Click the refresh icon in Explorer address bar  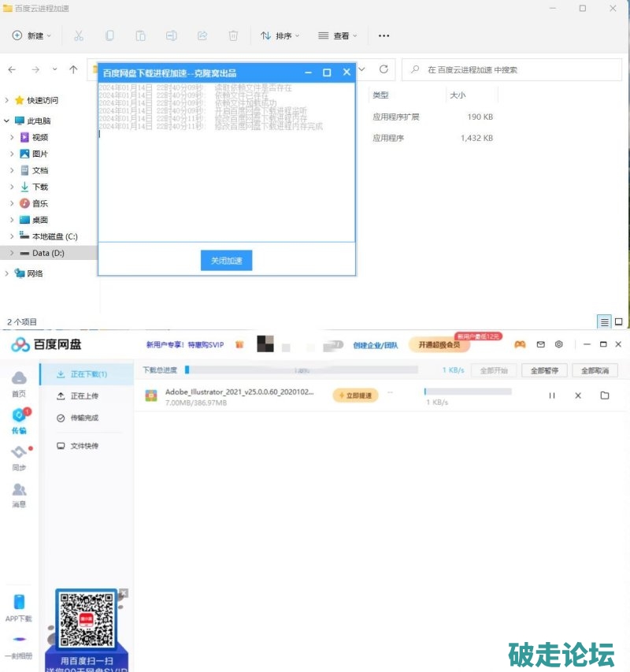[384, 69]
